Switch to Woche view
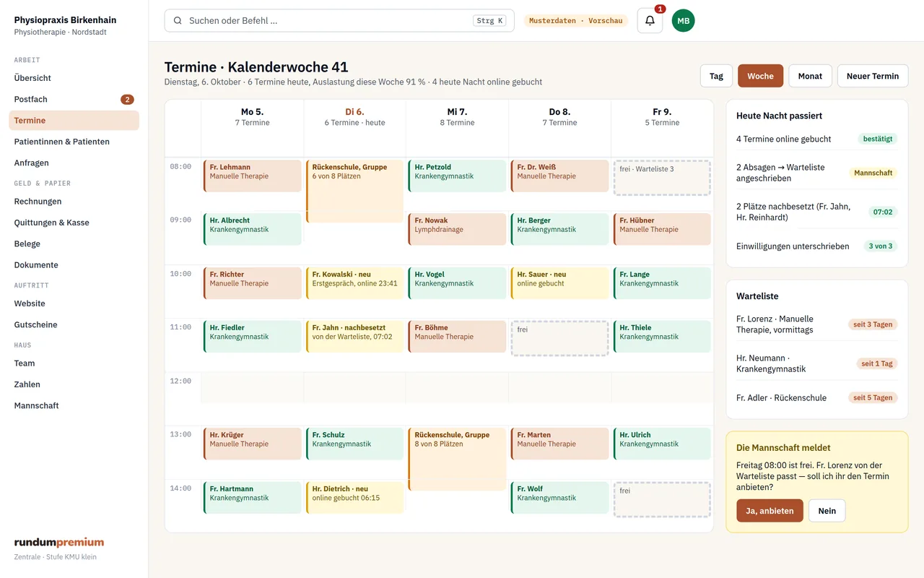924x578 pixels. pyautogui.click(x=760, y=76)
